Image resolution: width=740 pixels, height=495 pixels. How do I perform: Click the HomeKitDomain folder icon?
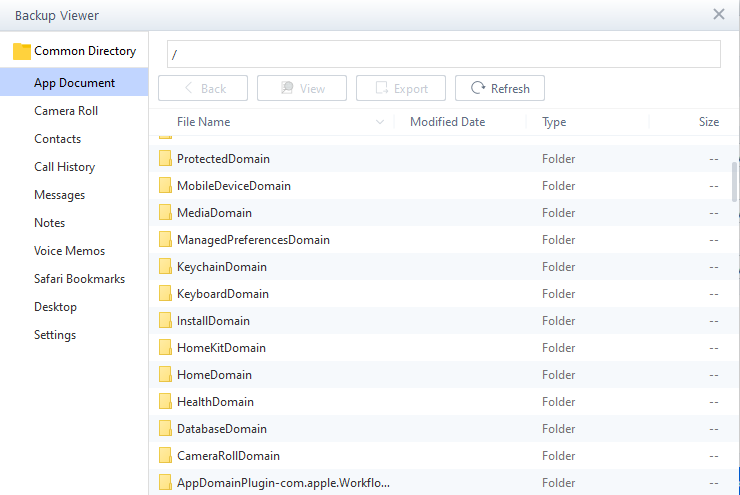click(165, 347)
